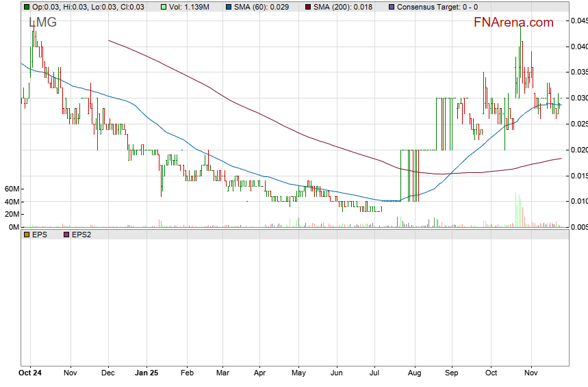This screenshot has height=387, width=588.
Task: Click the 0.045 price axis label
Action: coord(578,21)
